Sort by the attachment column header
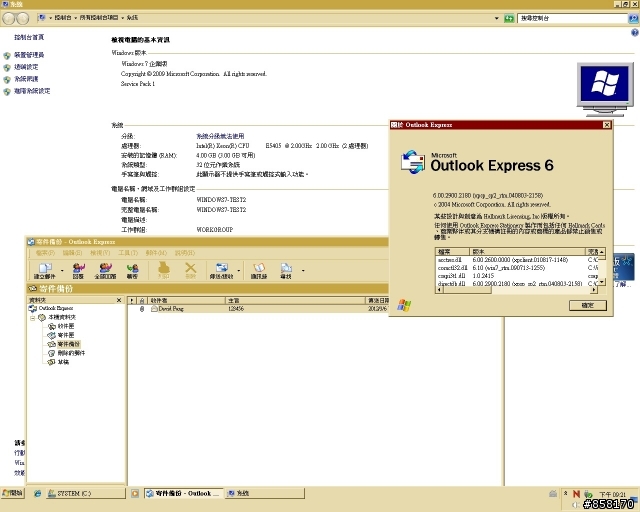The image size is (640, 512). (142, 301)
